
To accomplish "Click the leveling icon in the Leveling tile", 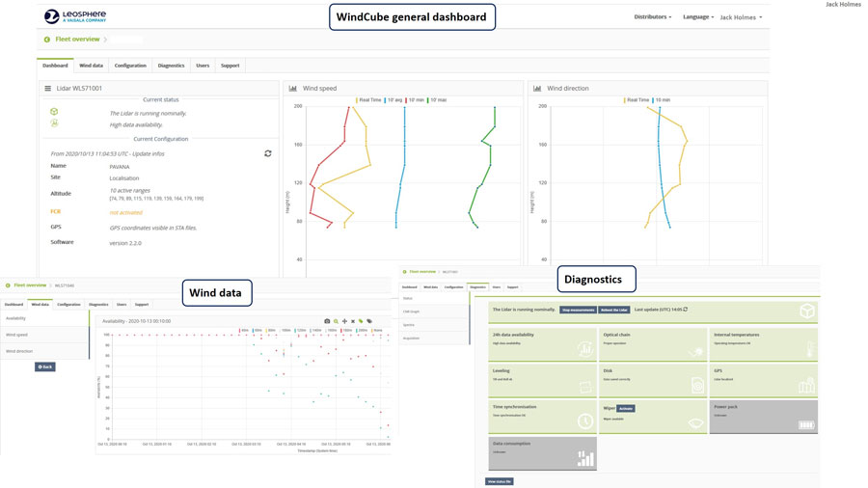I will 585,387.
